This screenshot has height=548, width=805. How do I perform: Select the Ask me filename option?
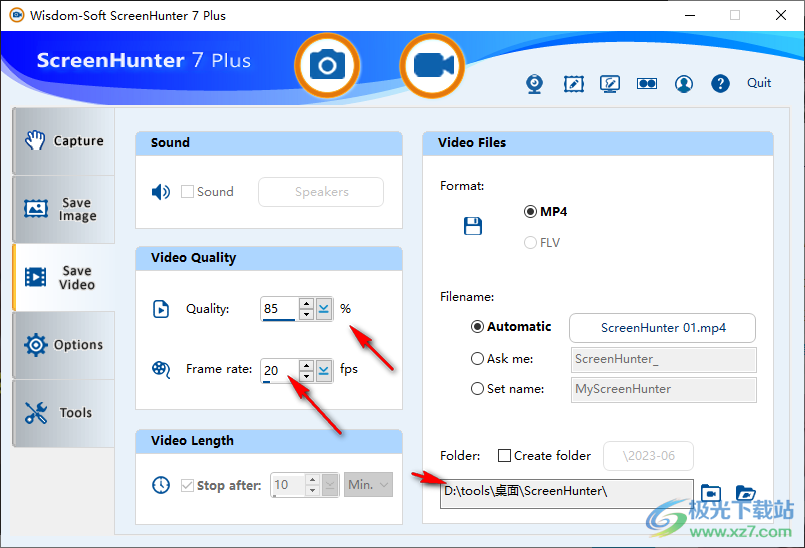pyautogui.click(x=477, y=358)
